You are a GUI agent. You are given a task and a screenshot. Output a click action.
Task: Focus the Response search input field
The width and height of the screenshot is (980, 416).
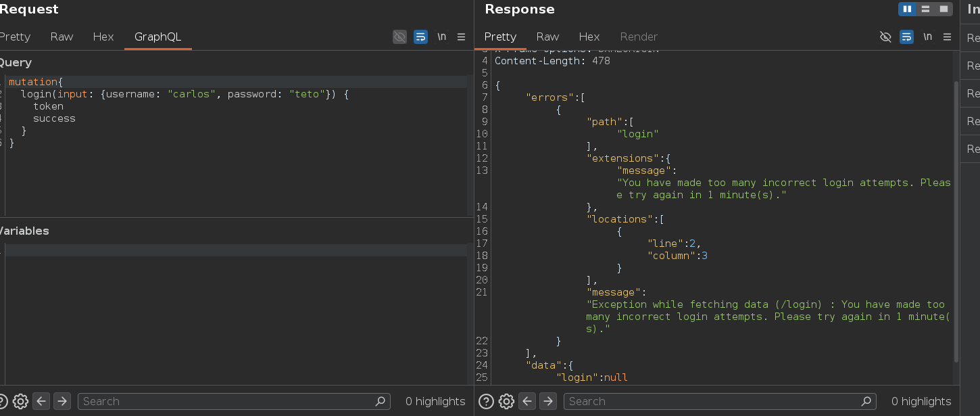[x=720, y=401]
